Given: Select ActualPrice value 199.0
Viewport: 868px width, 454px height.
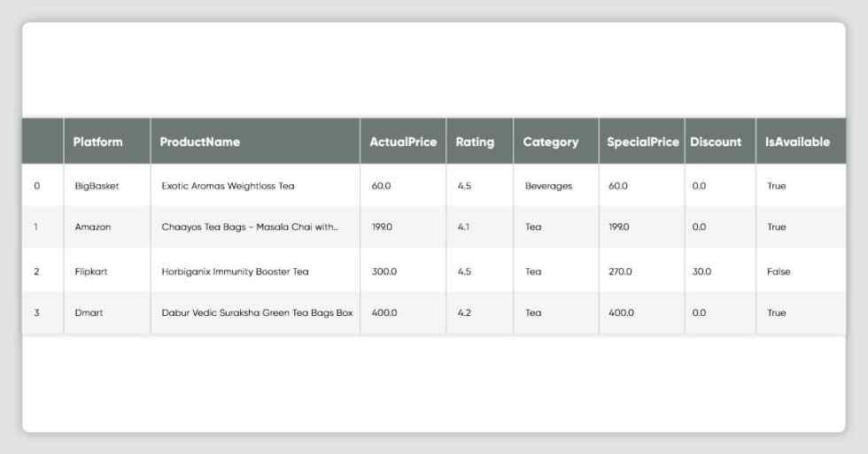Looking at the screenshot, I should [x=382, y=227].
